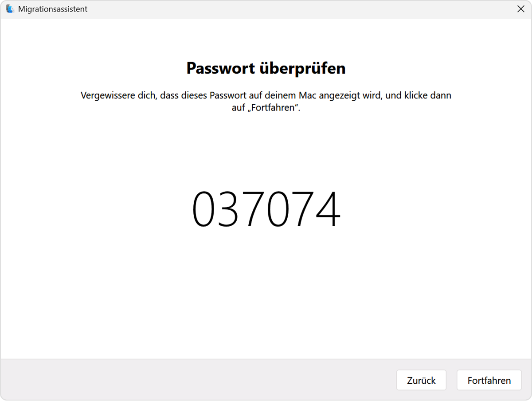
Task: Close the Migrationsassistent window
Action: [x=521, y=9]
